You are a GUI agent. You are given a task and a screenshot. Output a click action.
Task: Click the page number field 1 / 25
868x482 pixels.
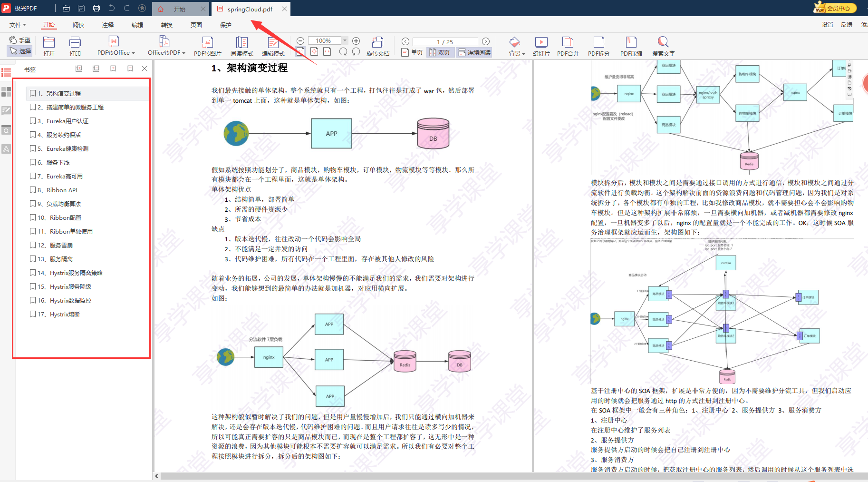coord(445,42)
